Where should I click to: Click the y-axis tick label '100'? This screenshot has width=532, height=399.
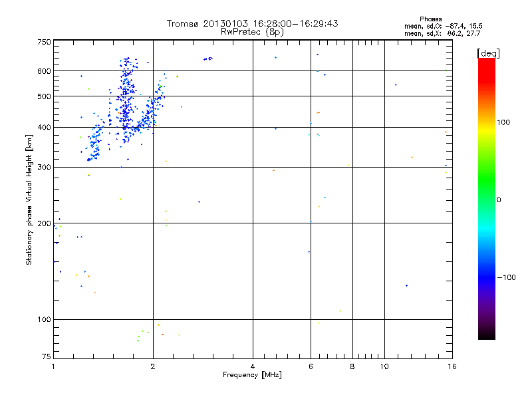point(45,320)
